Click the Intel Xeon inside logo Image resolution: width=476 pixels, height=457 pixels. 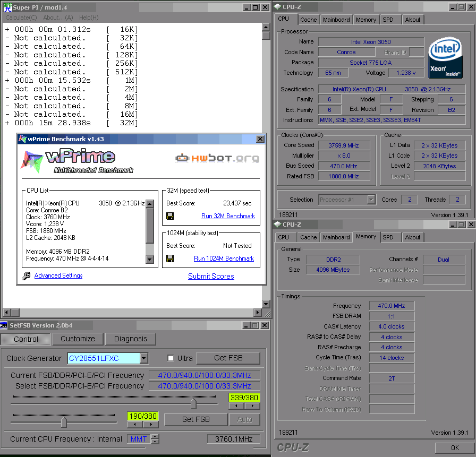[445, 58]
